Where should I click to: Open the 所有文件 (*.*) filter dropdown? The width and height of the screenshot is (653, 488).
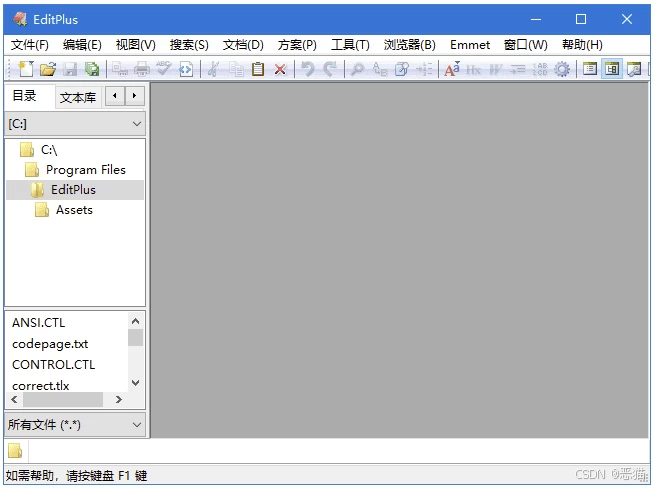(x=75, y=425)
